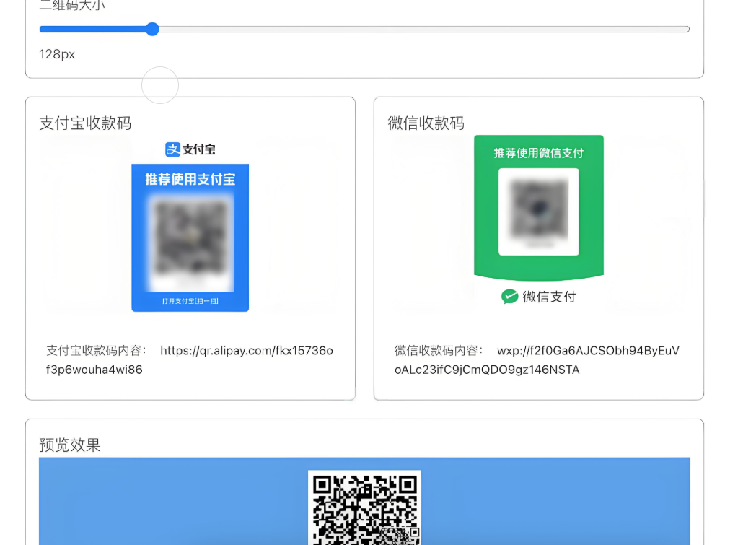The width and height of the screenshot is (756, 545).
Task: Click the WeChat Pay logo icon
Action: [509, 297]
